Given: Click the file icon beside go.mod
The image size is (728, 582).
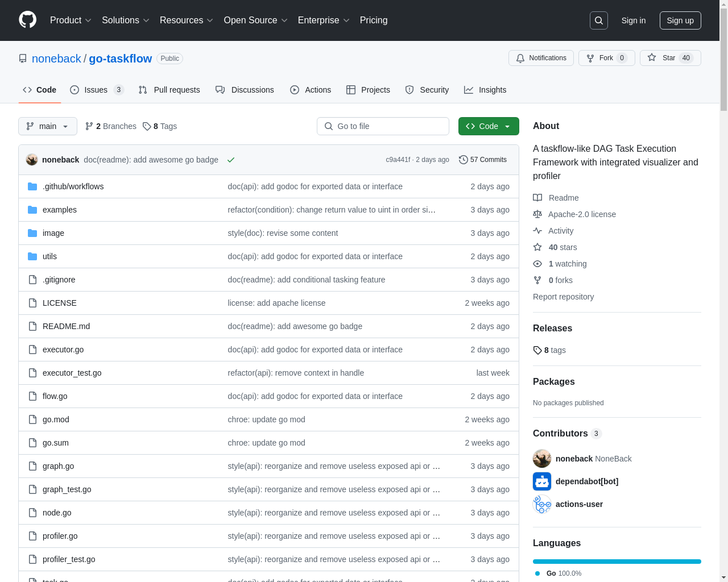Looking at the screenshot, I should (x=32, y=419).
